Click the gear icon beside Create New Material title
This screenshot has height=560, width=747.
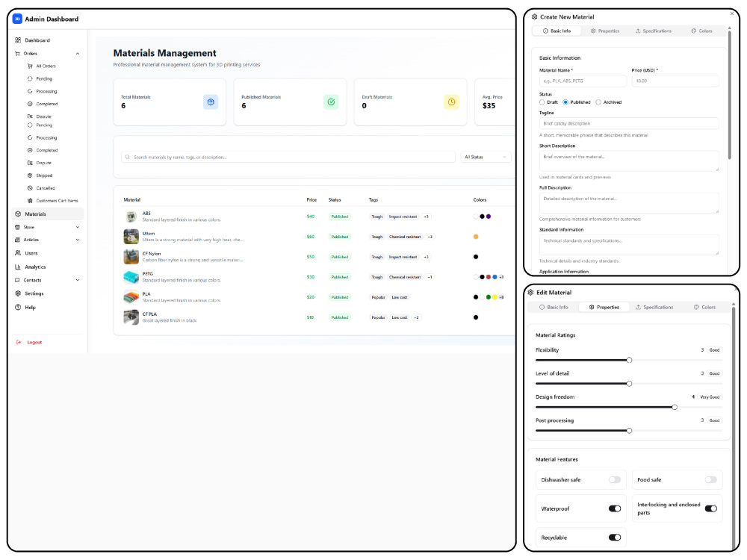click(534, 16)
